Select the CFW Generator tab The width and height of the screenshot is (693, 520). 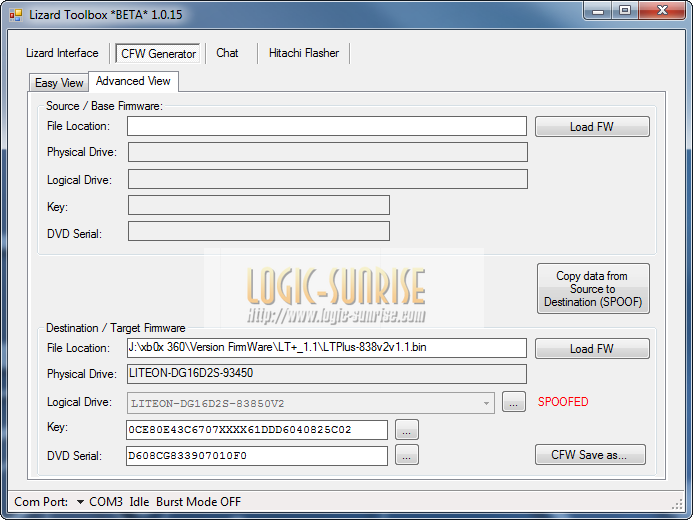click(158, 53)
